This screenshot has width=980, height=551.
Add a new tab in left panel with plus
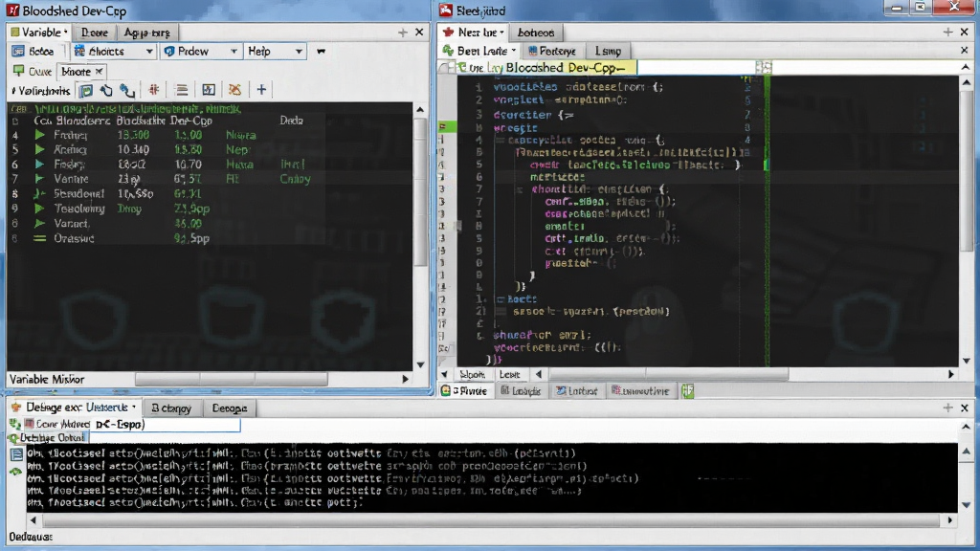(x=403, y=32)
